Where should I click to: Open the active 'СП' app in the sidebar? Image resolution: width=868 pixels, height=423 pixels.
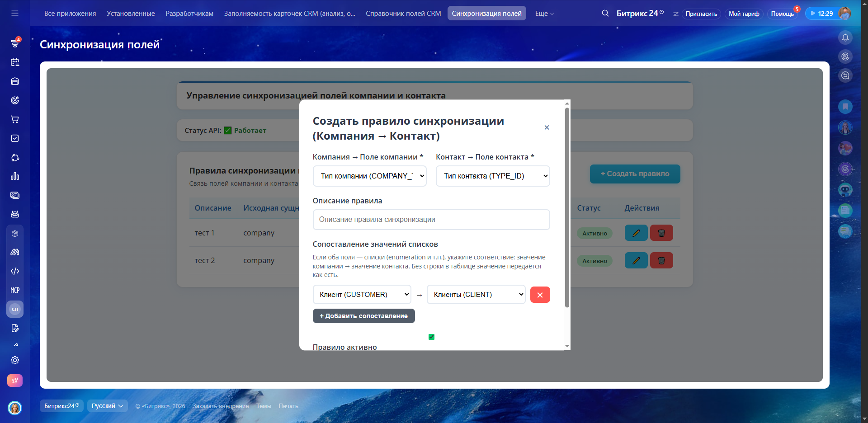pos(15,309)
